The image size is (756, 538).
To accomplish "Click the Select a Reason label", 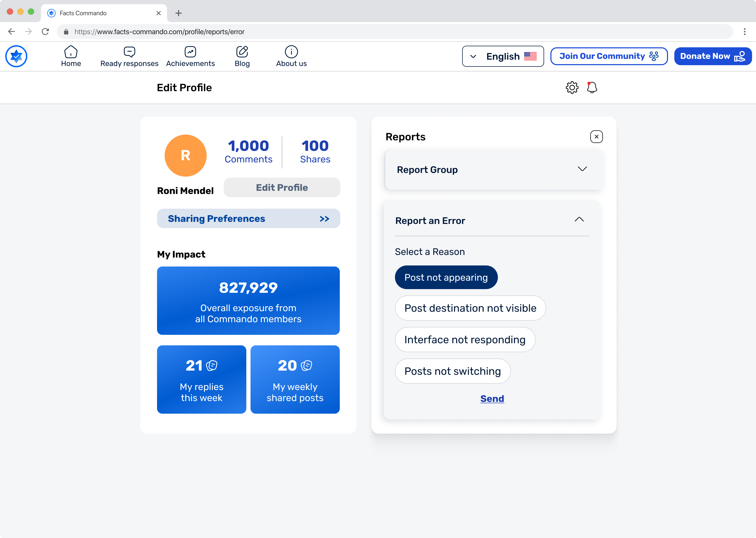I will click(x=430, y=252).
